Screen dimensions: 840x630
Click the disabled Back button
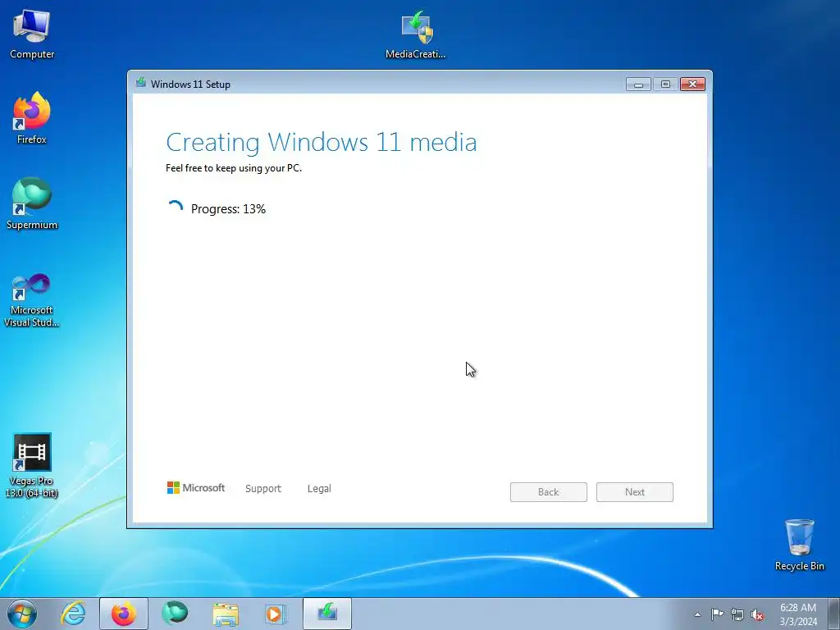(549, 492)
